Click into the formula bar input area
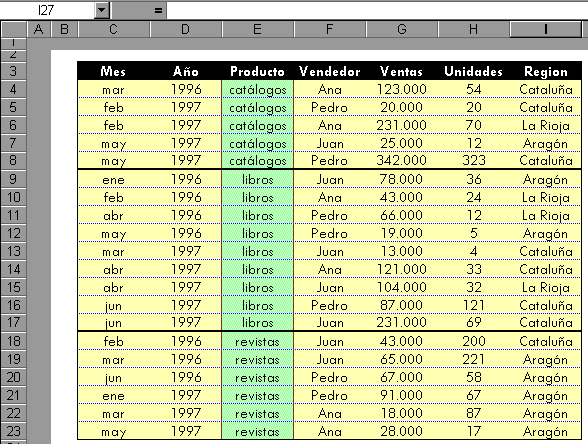This screenshot has height=444, width=588. click(377, 10)
